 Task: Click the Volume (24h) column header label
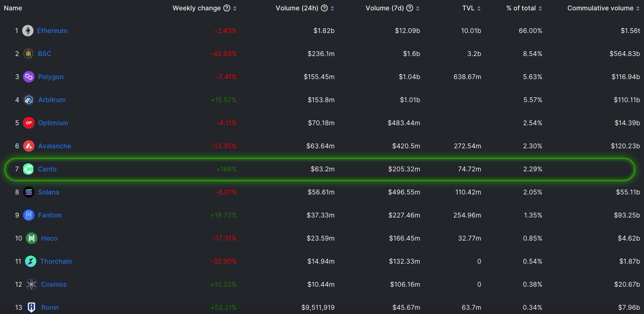tap(298, 8)
